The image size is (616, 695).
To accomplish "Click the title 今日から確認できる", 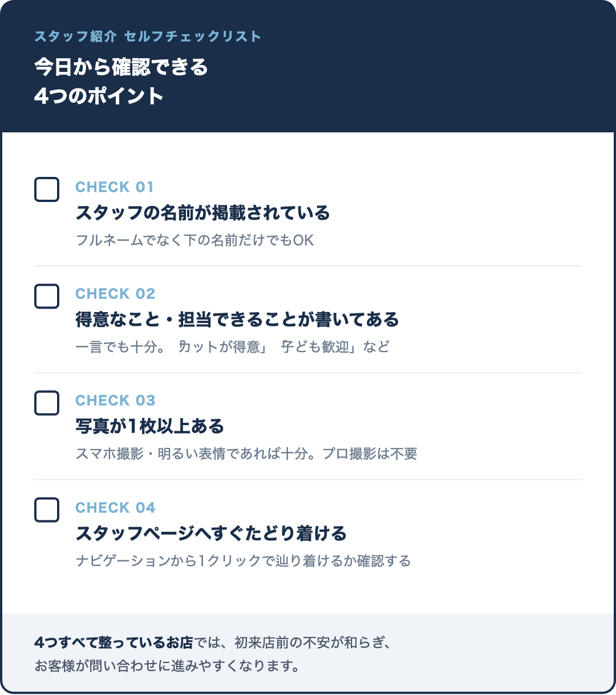I will (x=121, y=67).
